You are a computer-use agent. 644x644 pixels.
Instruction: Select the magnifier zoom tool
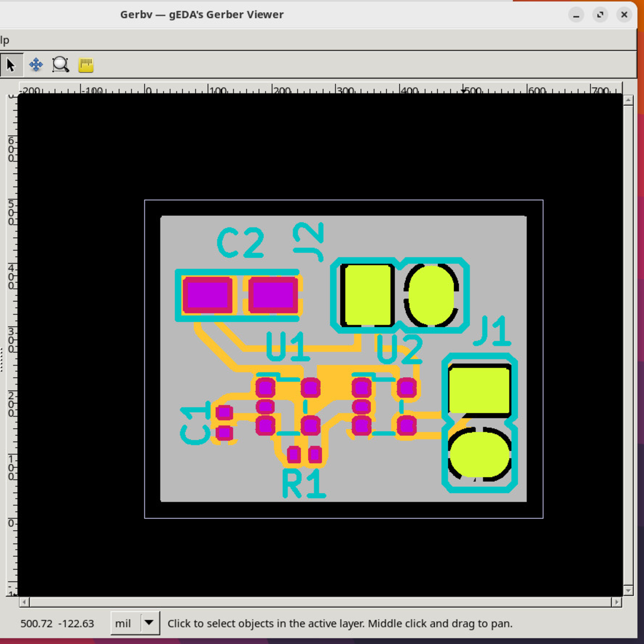coord(61,64)
